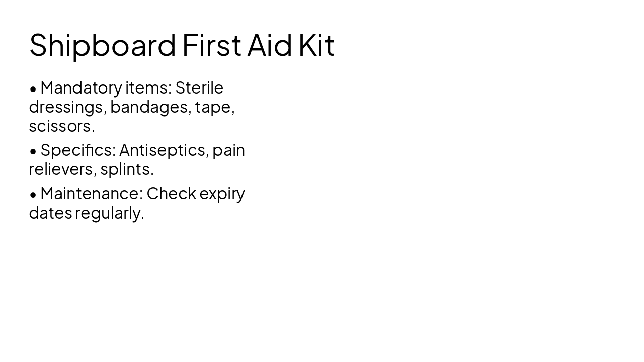Click the word "Kit" in the title
The width and height of the screenshot is (644, 362).
[316, 45]
